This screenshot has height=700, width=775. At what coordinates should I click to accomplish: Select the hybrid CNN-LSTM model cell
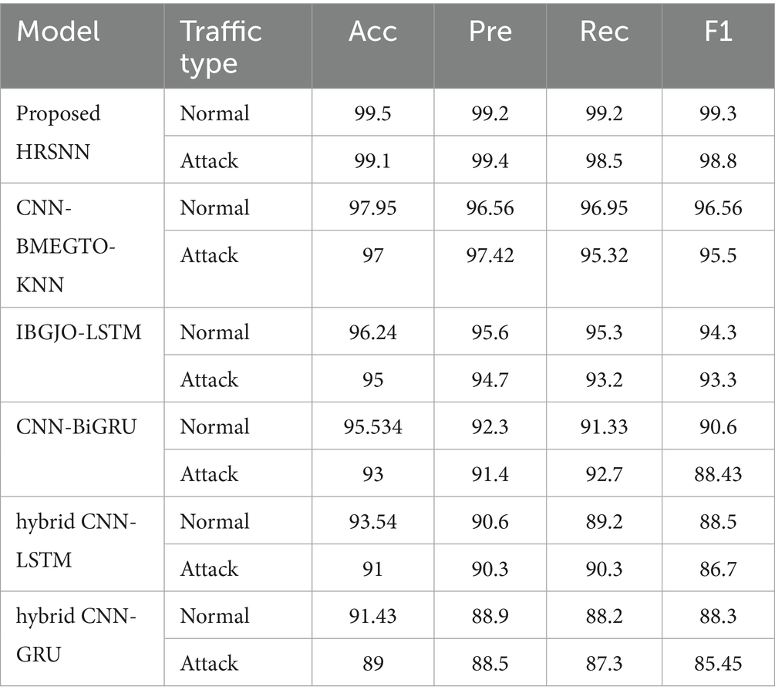82,544
